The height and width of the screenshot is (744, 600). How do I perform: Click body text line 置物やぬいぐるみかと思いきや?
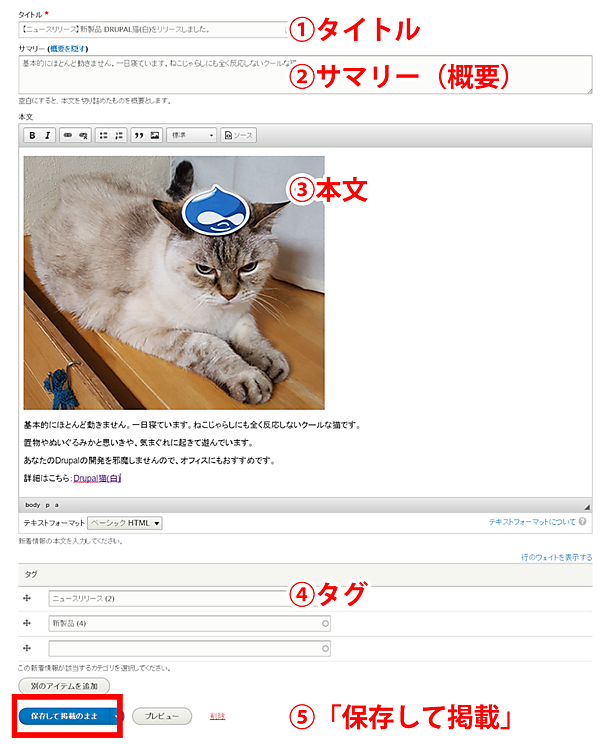click(138, 443)
